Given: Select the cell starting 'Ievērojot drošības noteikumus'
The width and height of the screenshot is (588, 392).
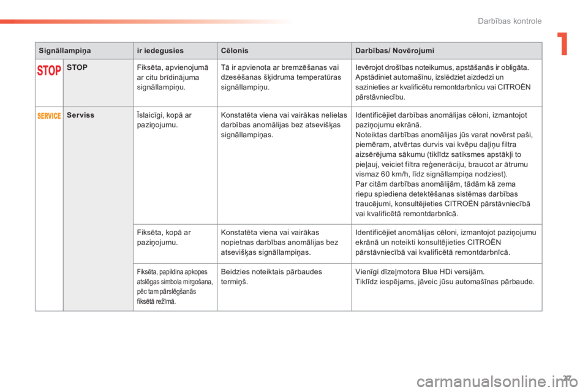Looking at the screenshot, I should [x=447, y=83].
